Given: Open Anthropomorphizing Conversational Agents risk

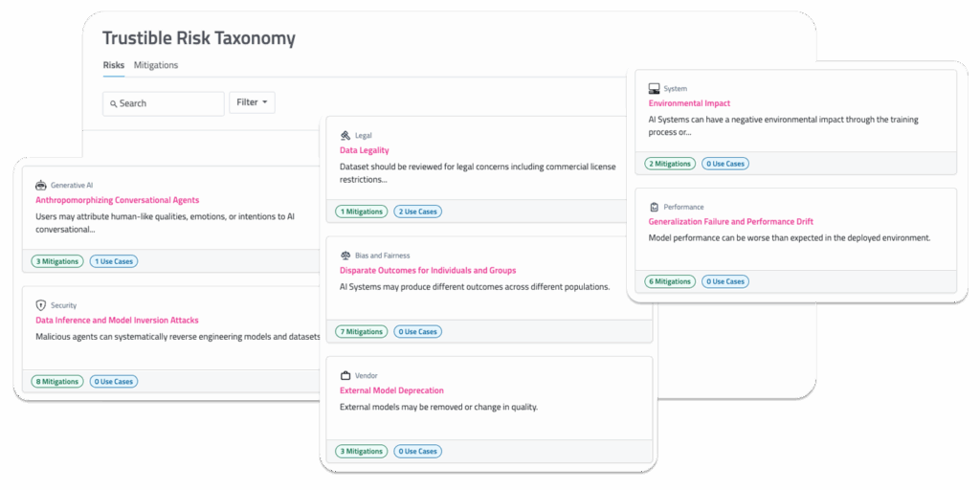Looking at the screenshot, I should [x=117, y=200].
